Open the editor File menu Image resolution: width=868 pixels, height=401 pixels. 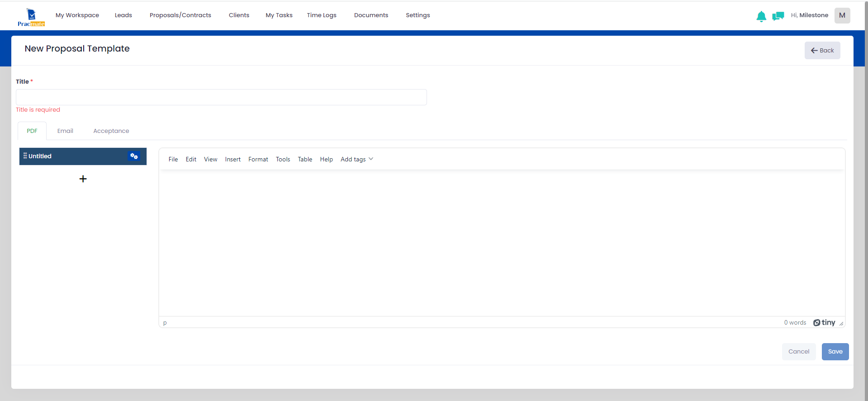(173, 159)
